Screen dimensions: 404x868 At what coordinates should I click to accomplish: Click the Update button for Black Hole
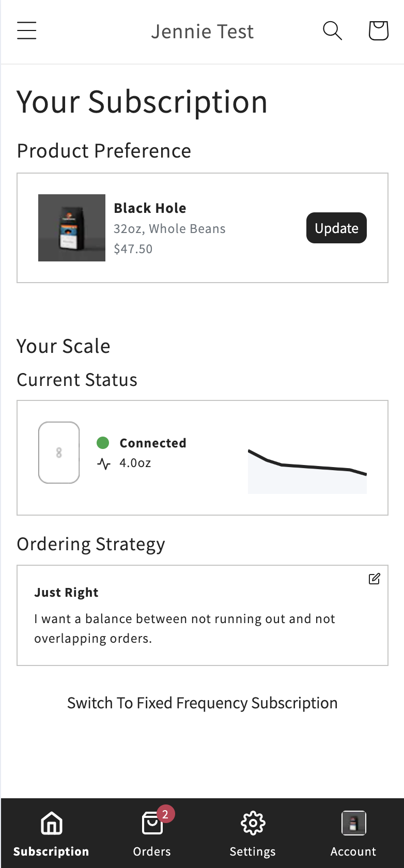[x=336, y=228]
